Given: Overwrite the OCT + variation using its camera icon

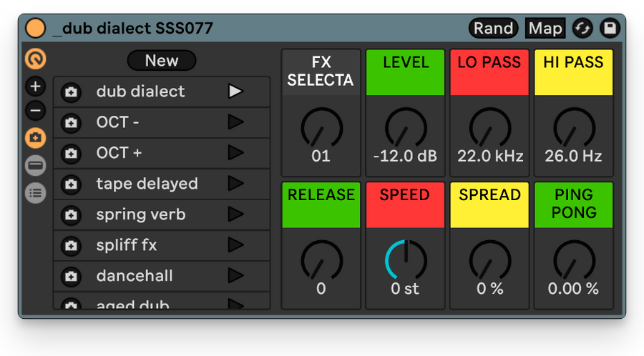Looking at the screenshot, I should point(71,153).
